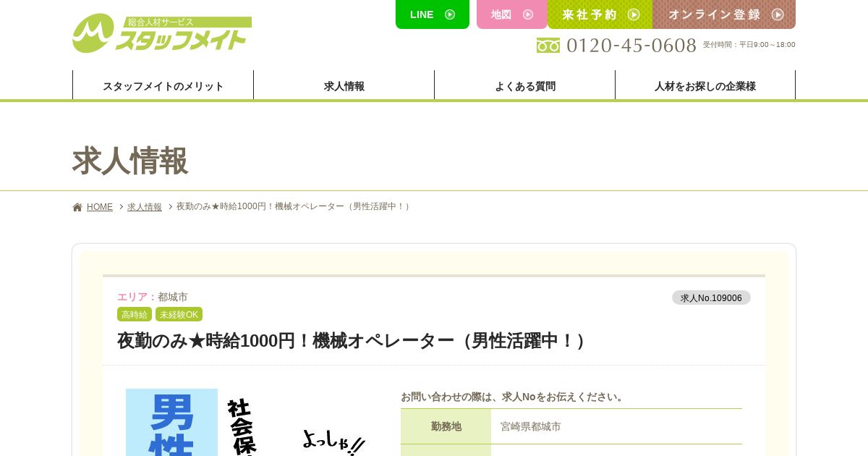
Task: Open よくある質問 menu item
Action: tap(525, 86)
